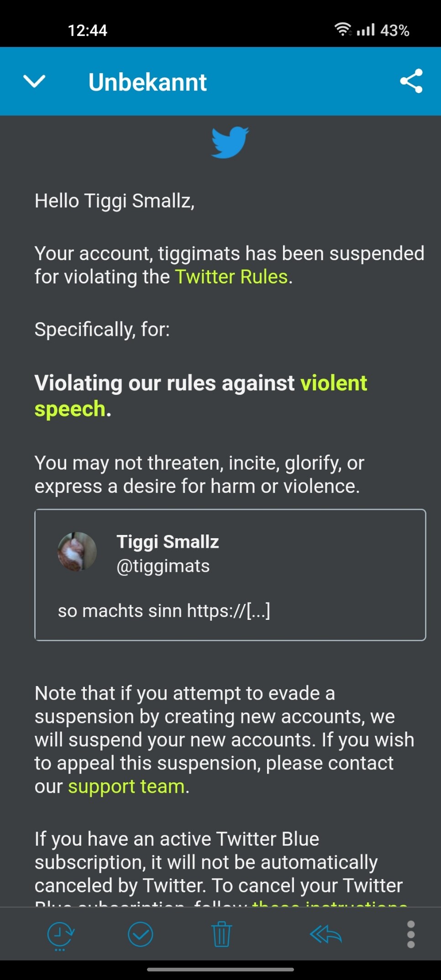441x980 pixels.
Task: Tap the share icon in header
Action: click(x=411, y=81)
